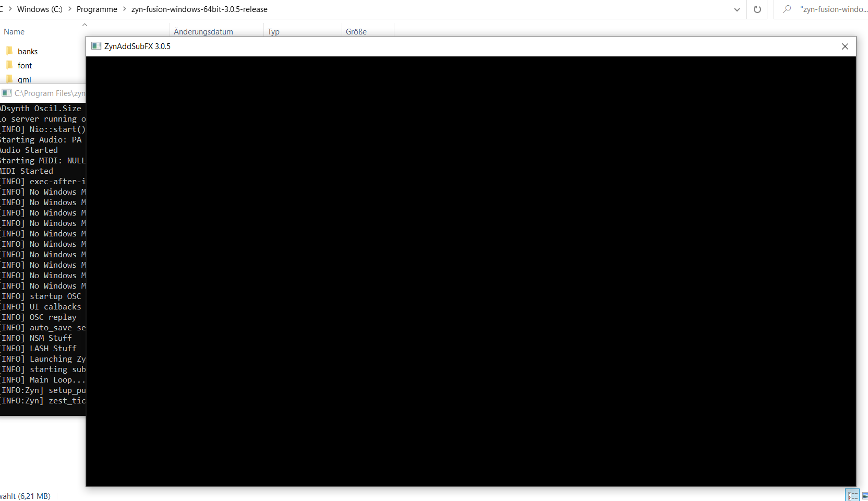Click the ZynAddSubFX title bar icon

(x=96, y=46)
